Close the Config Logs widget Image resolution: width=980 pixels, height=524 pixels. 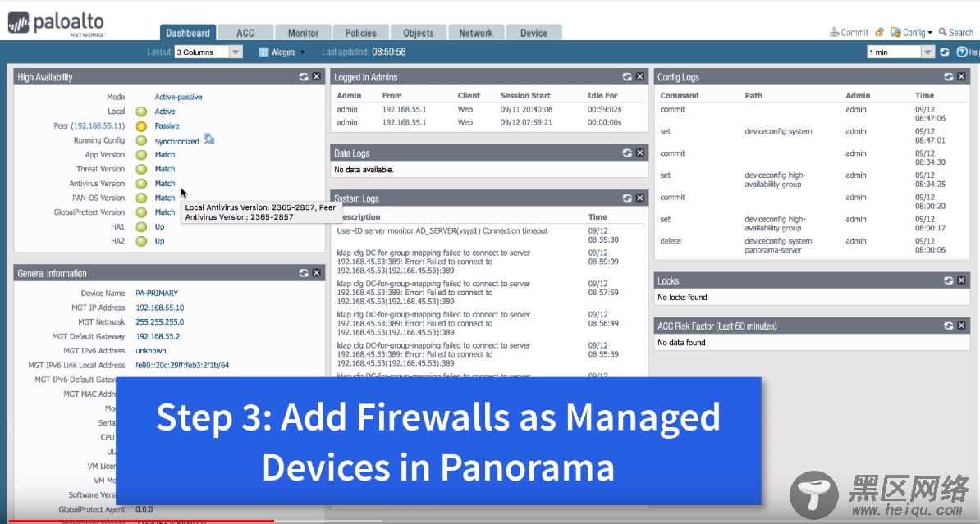962,77
